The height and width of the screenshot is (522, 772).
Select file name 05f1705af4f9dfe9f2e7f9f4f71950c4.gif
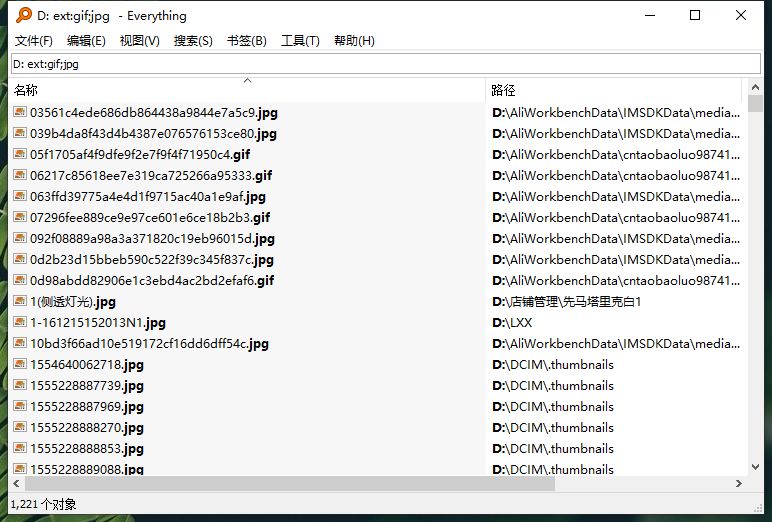click(140, 155)
